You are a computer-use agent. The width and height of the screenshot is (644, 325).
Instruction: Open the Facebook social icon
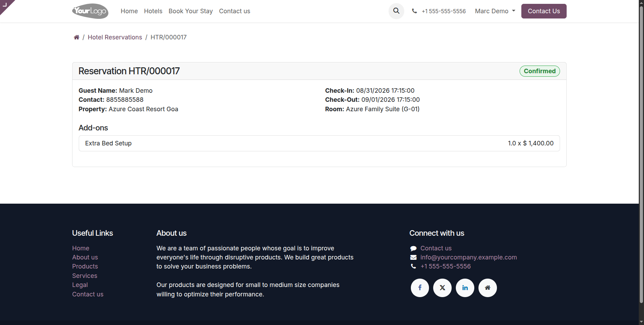pyautogui.click(x=420, y=288)
